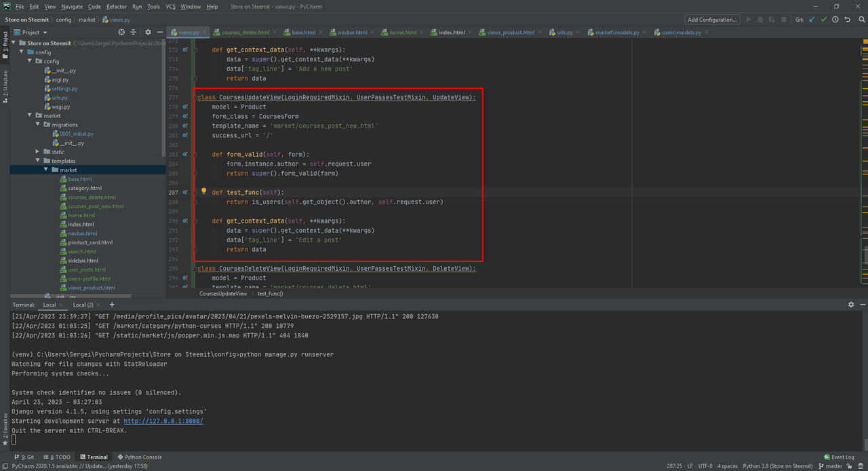This screenshot has width=868, height=471.
Task: Toggle the Favorites tool window
Action: click(x=5, y=428)
